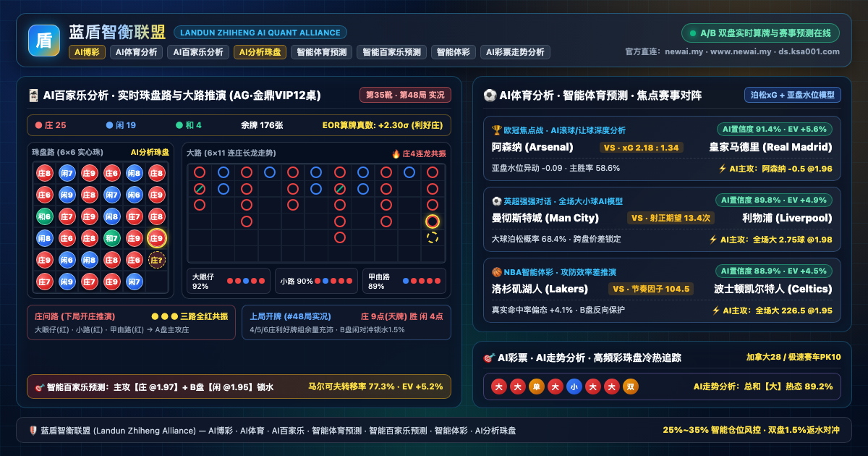
Task: Click the 甲由路 89% road card
Action: [404, 281]
